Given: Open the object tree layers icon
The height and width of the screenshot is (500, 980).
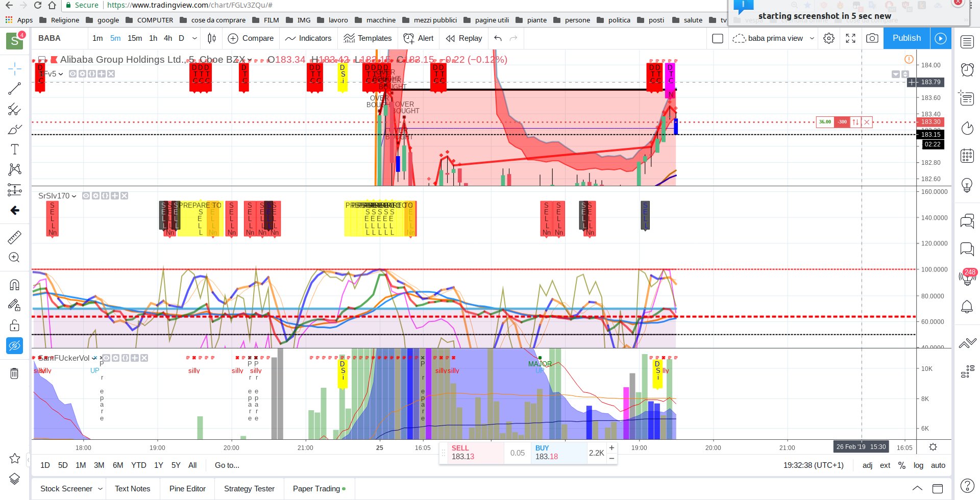Looking at the screenshot, I should tap(15, 479).
